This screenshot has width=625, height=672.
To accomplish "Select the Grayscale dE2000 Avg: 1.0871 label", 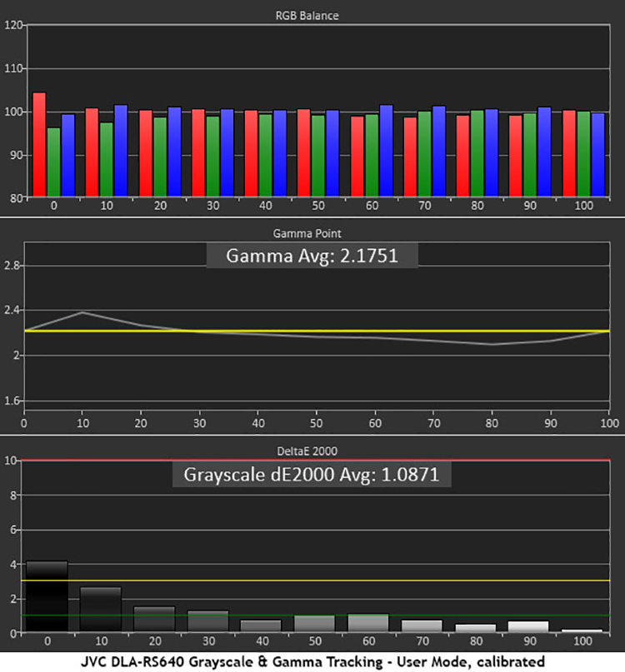I will coord(312,474).
